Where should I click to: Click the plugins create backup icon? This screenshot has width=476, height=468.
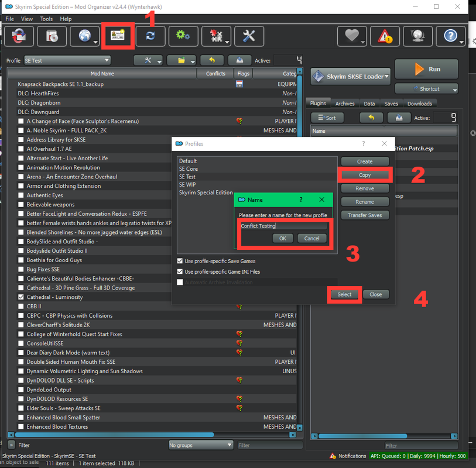pos(399,118)
